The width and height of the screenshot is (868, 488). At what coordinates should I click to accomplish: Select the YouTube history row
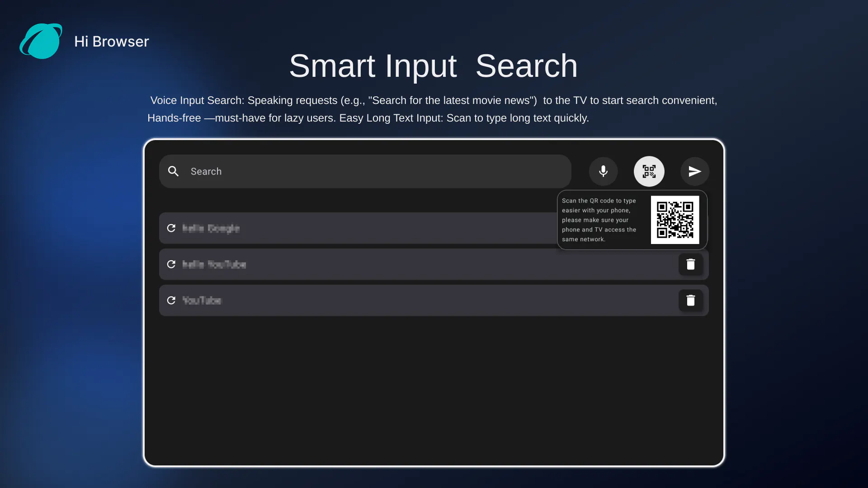pyautogui.click(x=434, y=300)
